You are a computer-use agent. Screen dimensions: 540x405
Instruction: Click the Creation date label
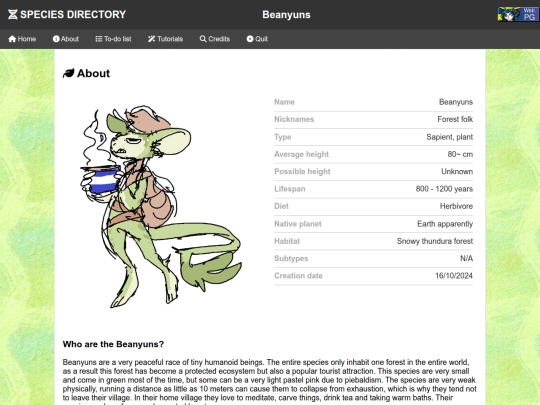pos(298,276)
